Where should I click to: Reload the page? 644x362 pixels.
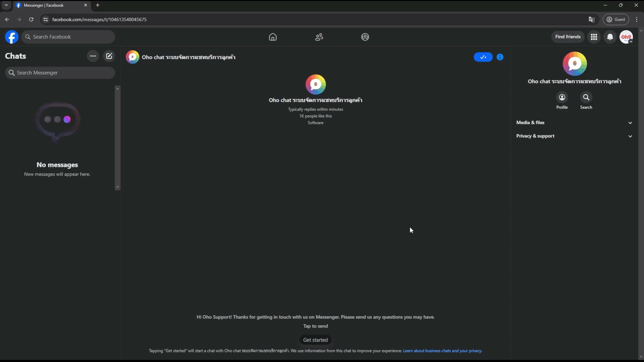pos(31,19)
